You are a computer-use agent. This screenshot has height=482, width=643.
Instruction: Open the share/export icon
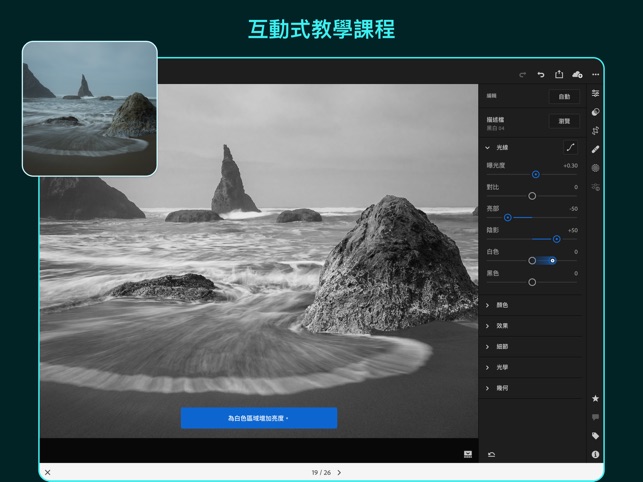[559, 74]
